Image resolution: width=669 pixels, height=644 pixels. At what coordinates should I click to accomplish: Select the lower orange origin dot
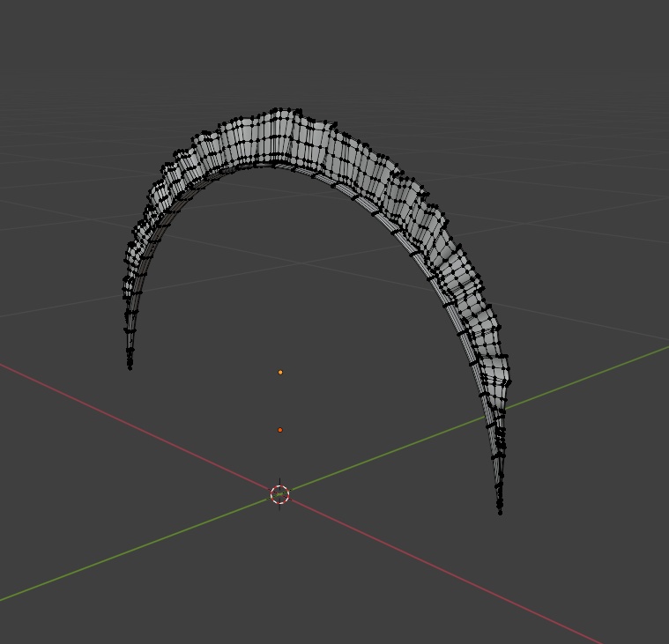pos(280,430)
